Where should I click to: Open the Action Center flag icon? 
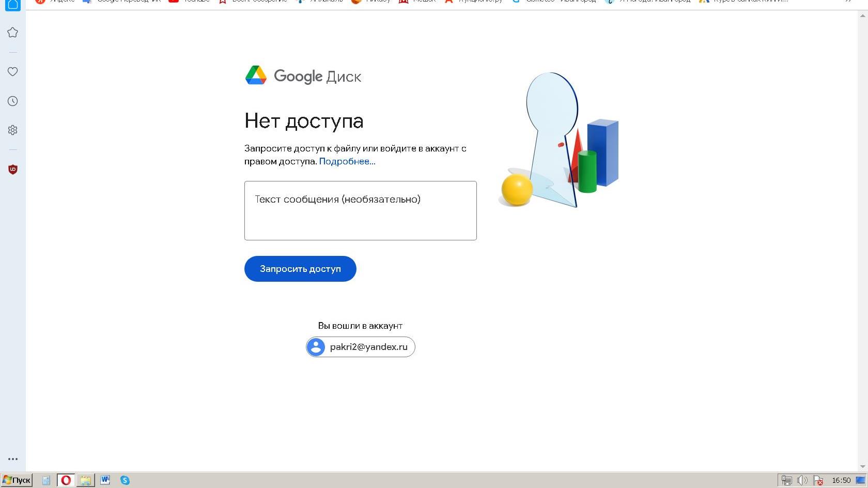(x=818, y=480)
